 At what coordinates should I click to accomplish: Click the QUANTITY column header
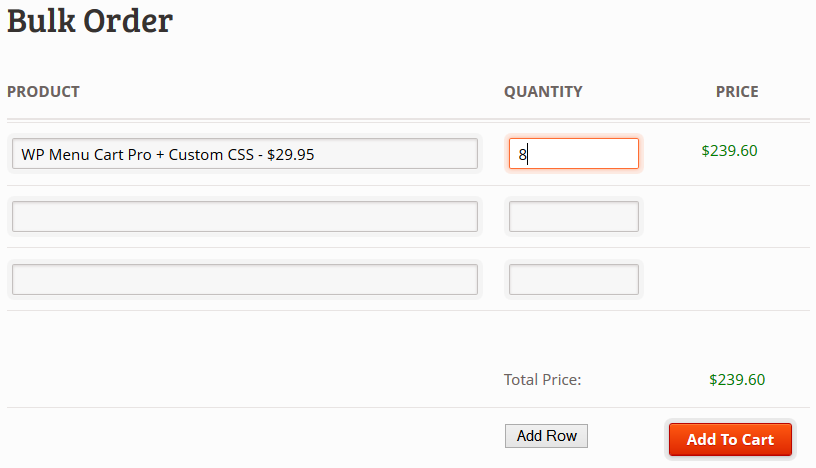pos(543,92)
